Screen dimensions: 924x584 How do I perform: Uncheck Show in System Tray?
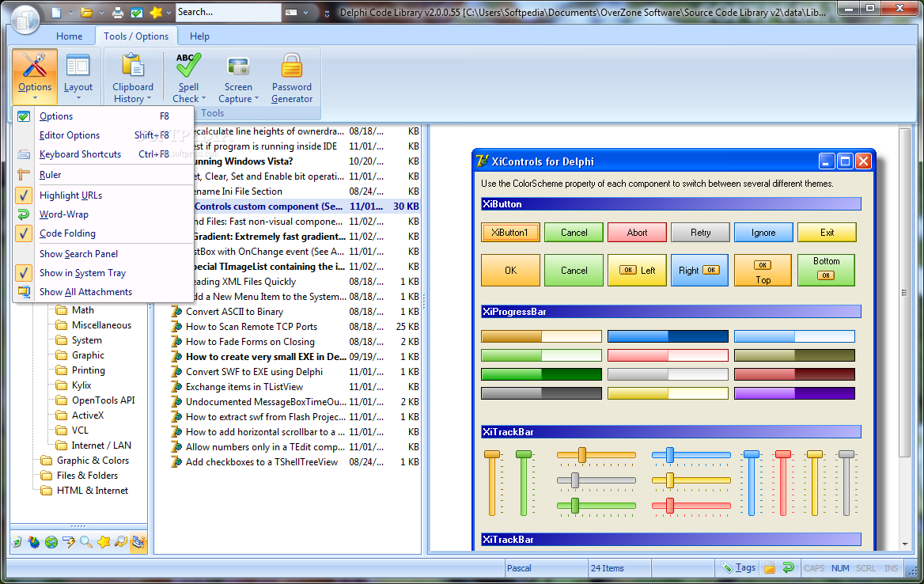pyautogui.click(x=104, y=273)
